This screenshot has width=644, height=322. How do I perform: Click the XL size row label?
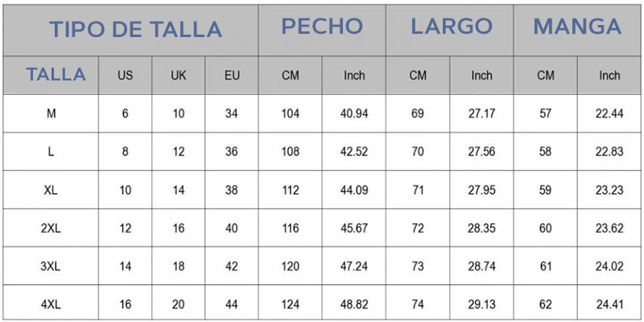point(52,190)
